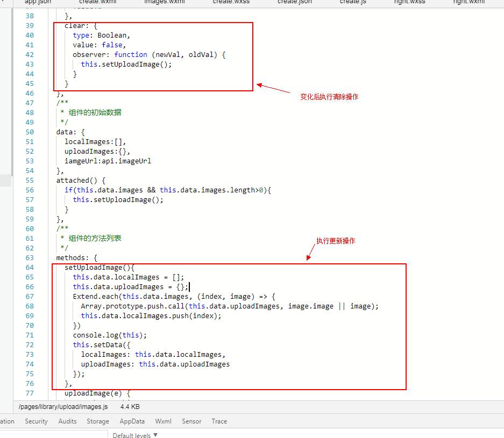Click the uploadImage(e) method declaration
The width and height of the screenshot is (504, 438).
coord(97,393)
